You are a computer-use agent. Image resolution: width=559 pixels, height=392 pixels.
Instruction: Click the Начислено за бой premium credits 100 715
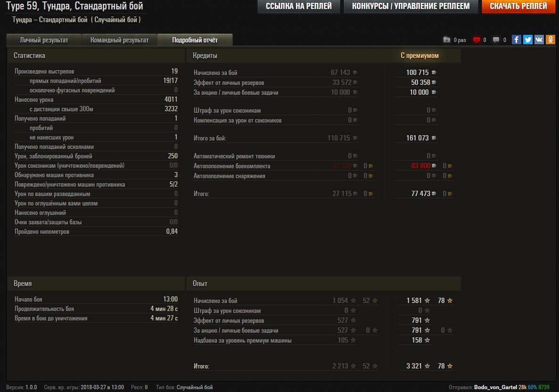[418, 73]
